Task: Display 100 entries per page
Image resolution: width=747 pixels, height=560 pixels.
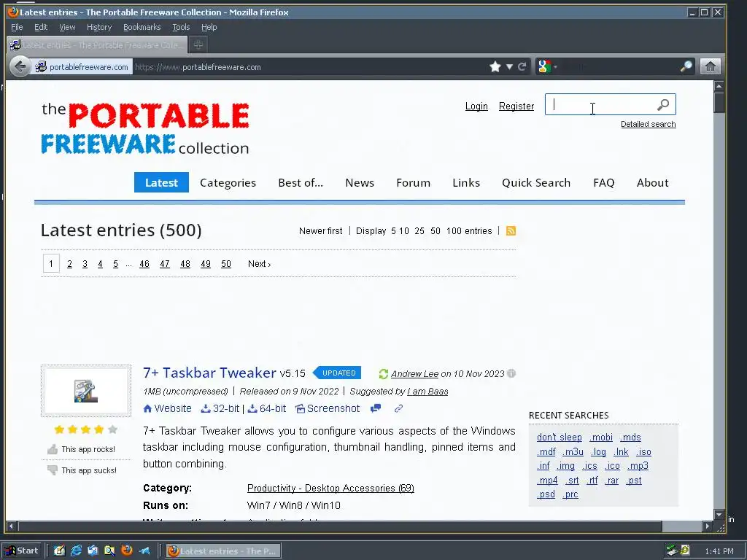Action: (454, 231)
